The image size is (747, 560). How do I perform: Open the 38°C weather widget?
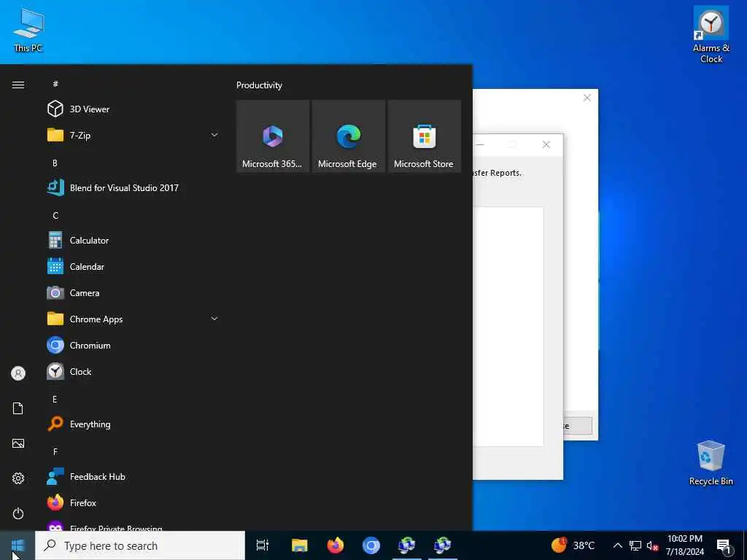[573, 545]
